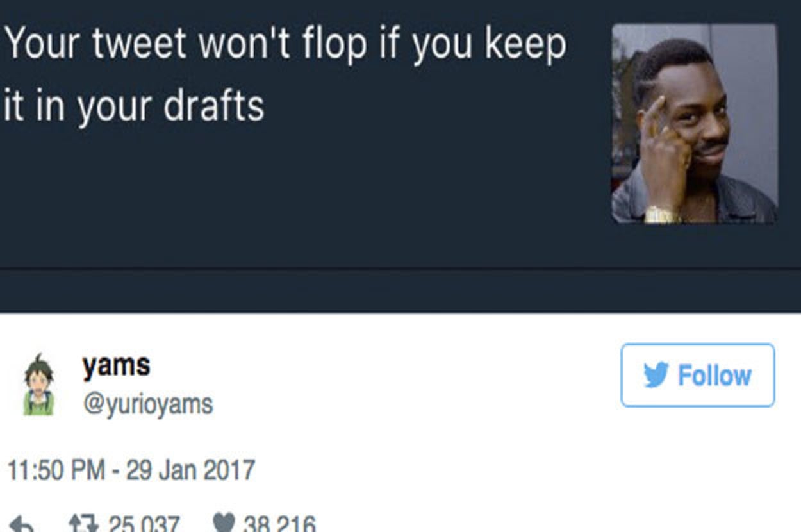
Task: Click the reply arrow icon
Action: click(x=21, y=526)
